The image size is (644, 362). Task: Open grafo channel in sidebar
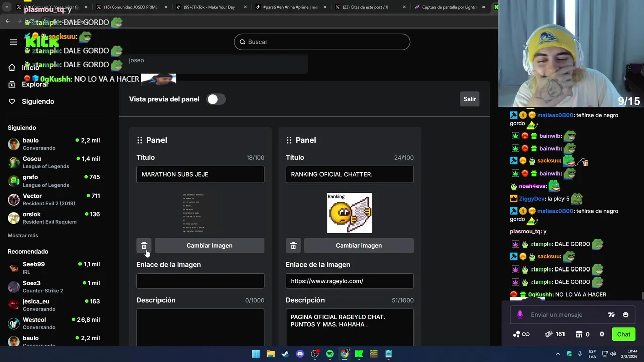pos(53,181)
